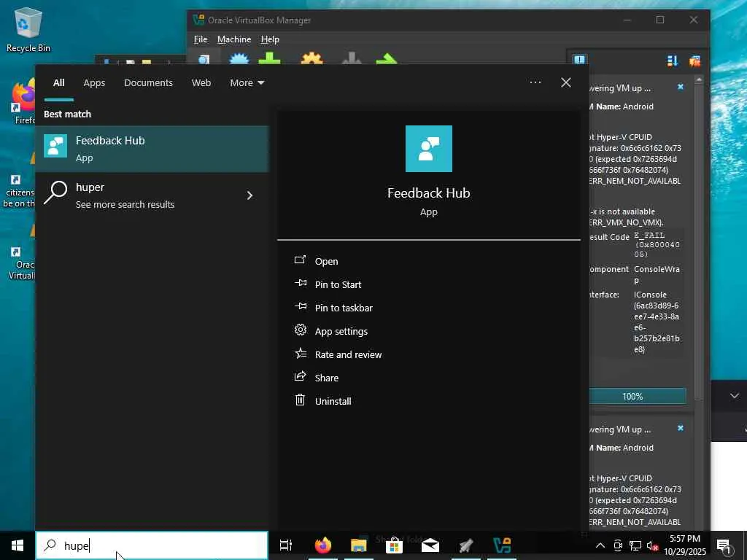The width and height of the screenshot is (747, 560).
Task: Open the Action Center notifications icon
Action: (x=724, y=545)
